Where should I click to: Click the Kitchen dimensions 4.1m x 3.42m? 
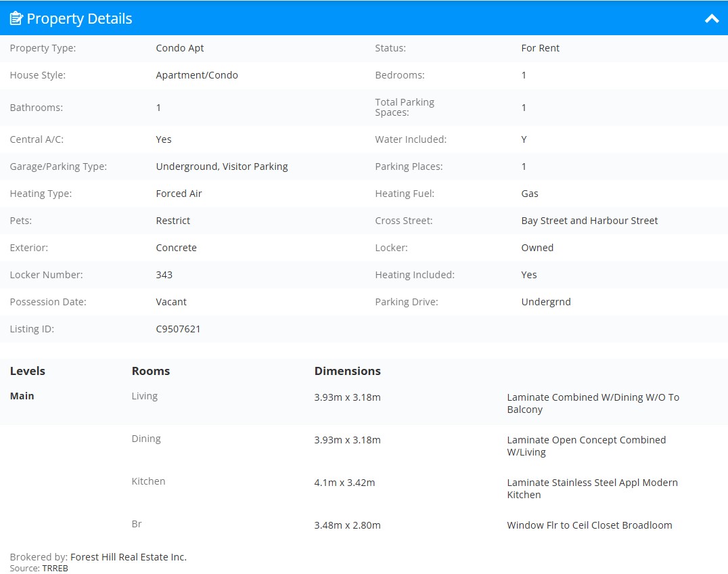click(x=344, y=483)
